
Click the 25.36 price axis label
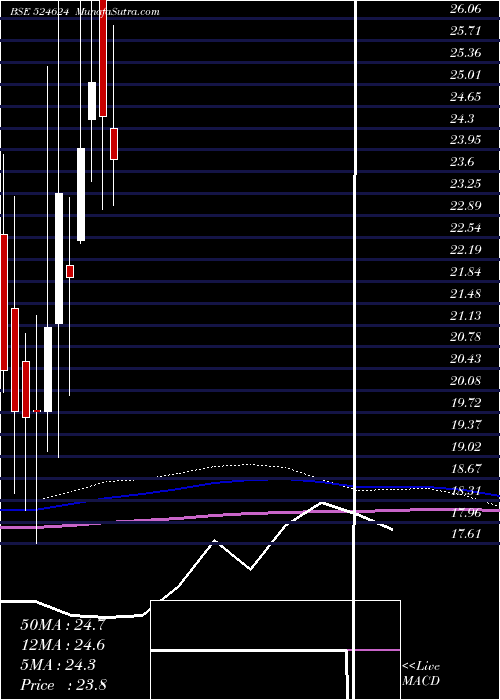(466, 53)
